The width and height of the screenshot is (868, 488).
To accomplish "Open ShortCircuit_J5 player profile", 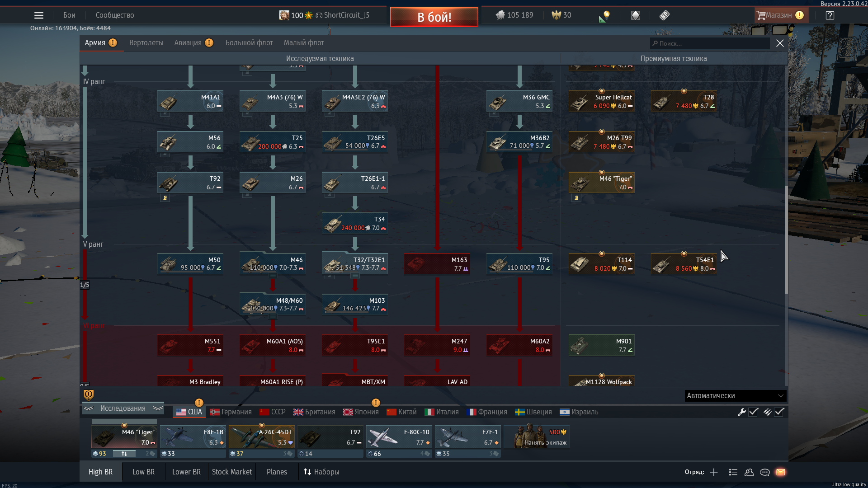I will click(x=343, y=15).
